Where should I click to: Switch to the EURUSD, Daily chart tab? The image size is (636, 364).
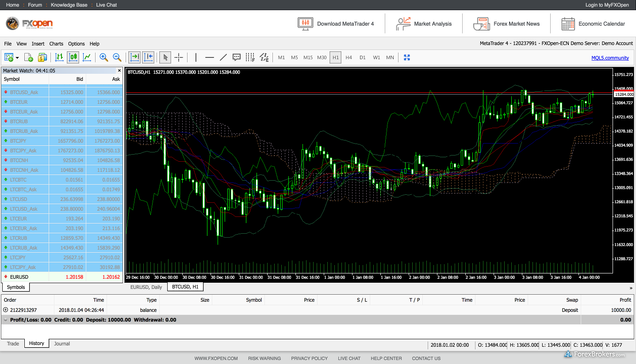point(146,287)
